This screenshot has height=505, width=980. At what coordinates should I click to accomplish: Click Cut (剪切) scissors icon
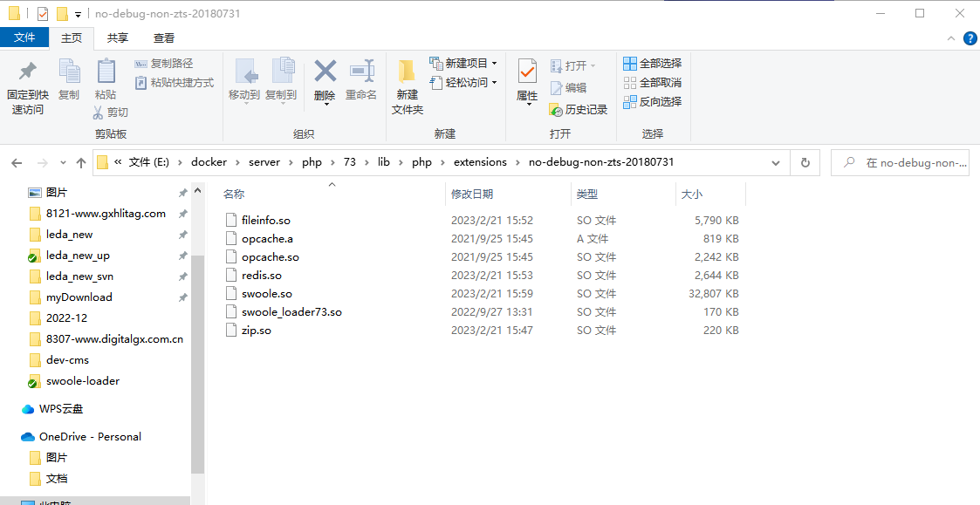[110, 113]
